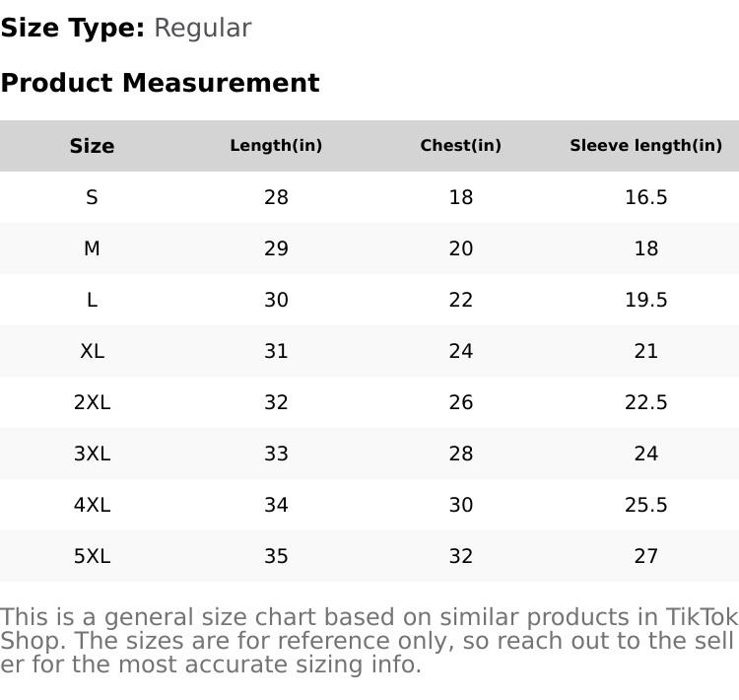This screenshot has height=700, width=739.
Task: Click the 16.5 sleeve length cell
Action: (645, 197)
